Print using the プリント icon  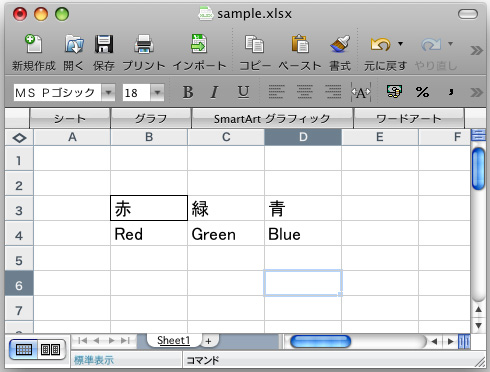point(144,44)
